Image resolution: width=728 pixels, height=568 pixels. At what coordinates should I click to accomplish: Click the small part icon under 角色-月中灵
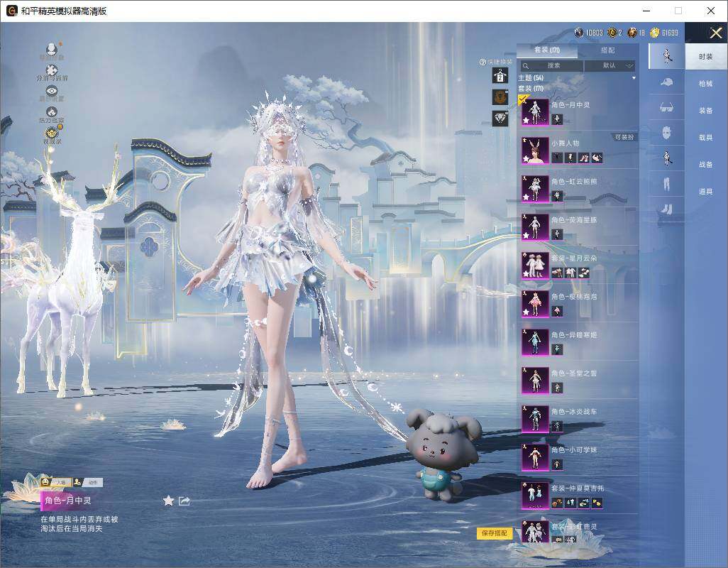click(557, 120)
